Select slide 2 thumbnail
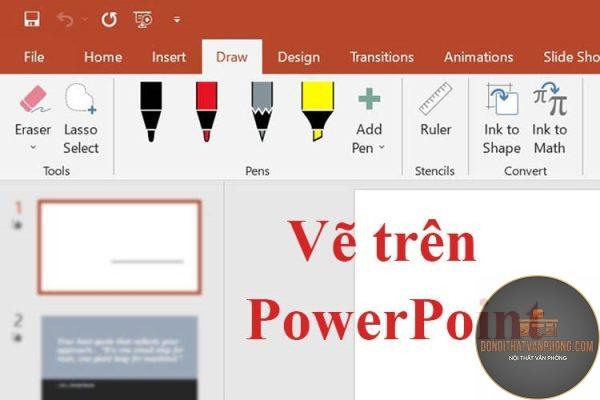Viewport: 600px width, 400px height. (x=119, y=358)
